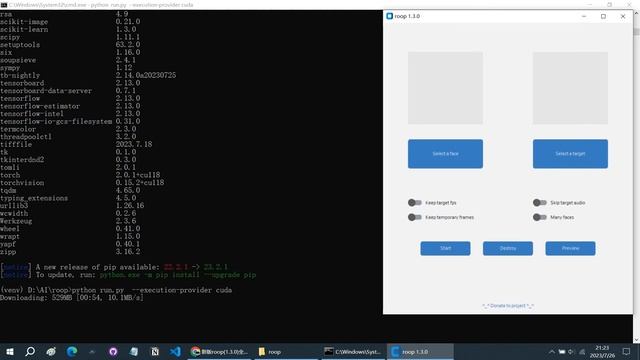Open the Notion taskbar icon
The height and width of the screenshot is (360, 640).
click(x=155, y=351)
